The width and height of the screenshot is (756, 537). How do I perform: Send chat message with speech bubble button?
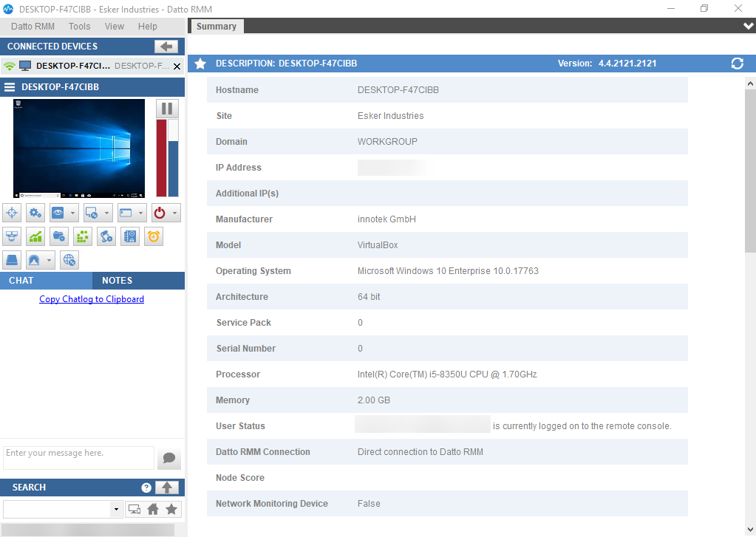[x=168, y=457]
